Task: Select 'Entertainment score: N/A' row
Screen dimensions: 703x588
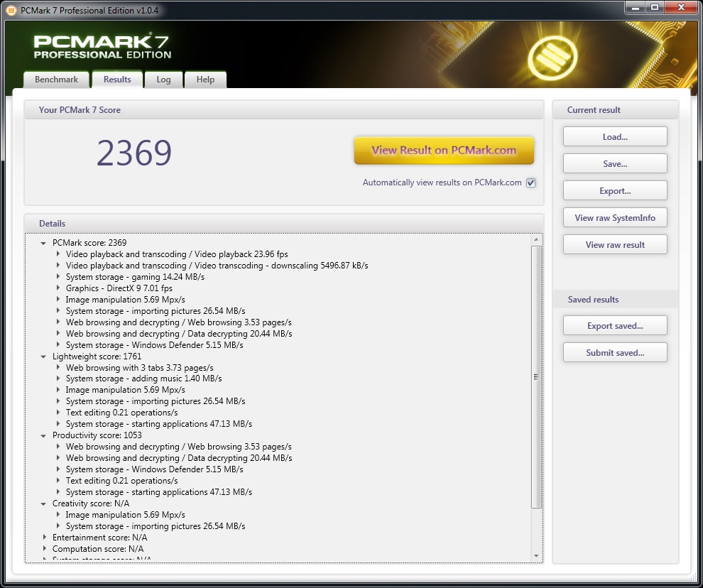Action: pyautogui.click(x=99, y=538)
